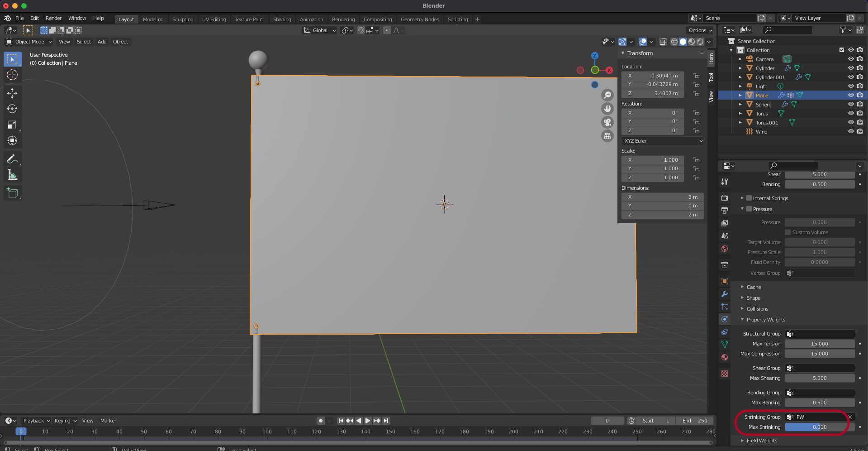Viewport: 868px width, 451px height.
Task: Select the Measure tool
Action: pyautogui.click(x=12, y=175)
